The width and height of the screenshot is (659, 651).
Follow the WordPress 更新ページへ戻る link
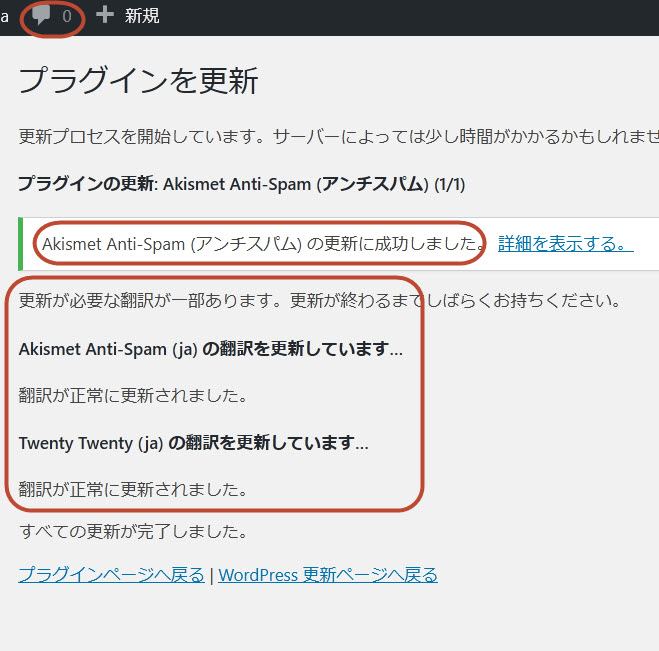pyautogui.click(x=328, y=575)
